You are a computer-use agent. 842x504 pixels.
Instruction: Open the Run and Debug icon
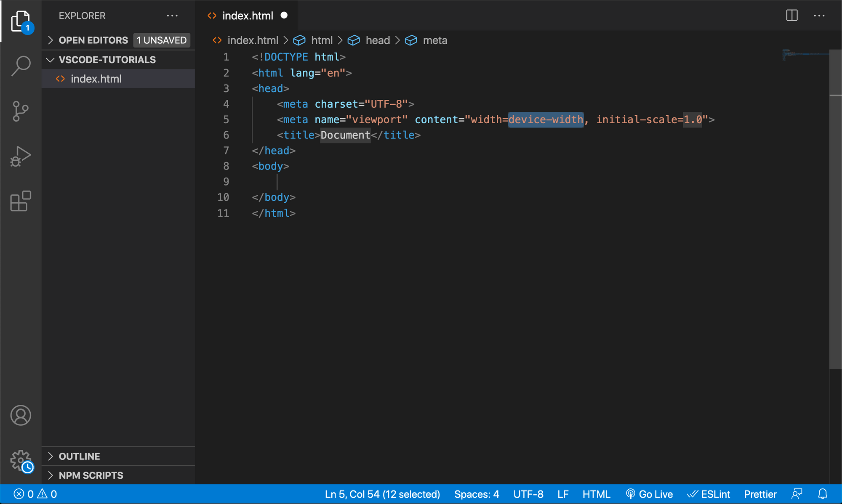click(x=20, y=156)
